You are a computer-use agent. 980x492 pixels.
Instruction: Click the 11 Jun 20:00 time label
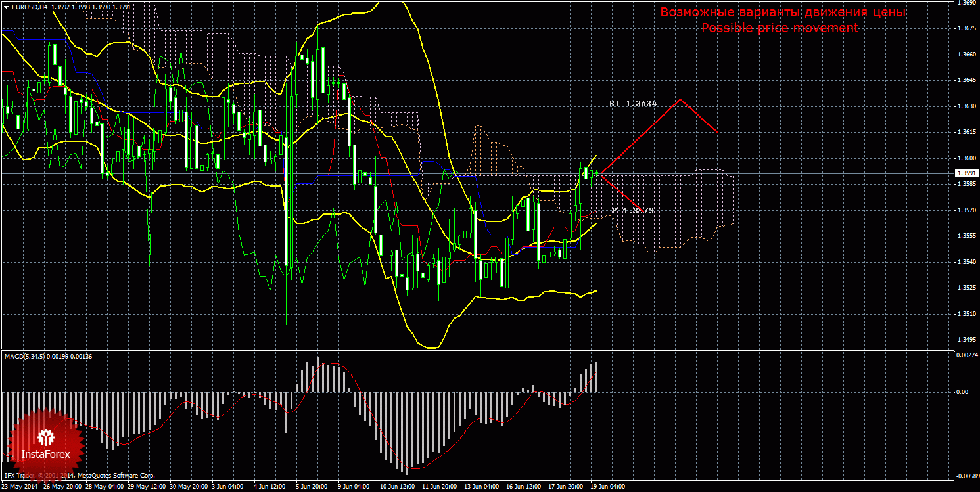pyautogui.click(x=439, y=487)
